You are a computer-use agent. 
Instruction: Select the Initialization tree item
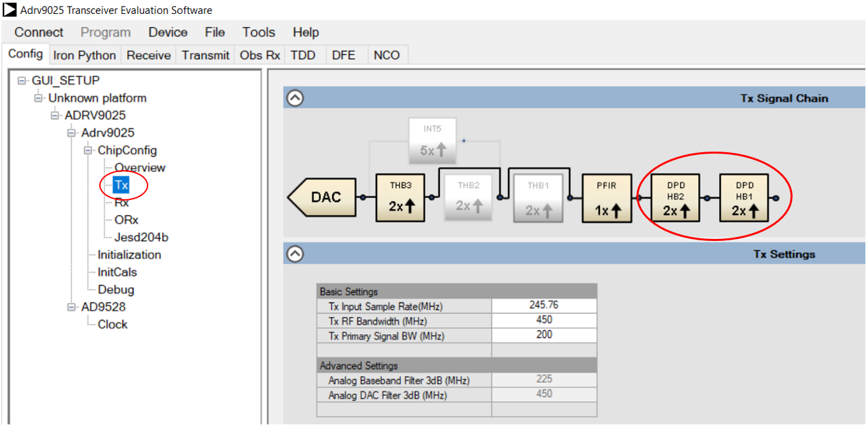(x=129, y=255)
